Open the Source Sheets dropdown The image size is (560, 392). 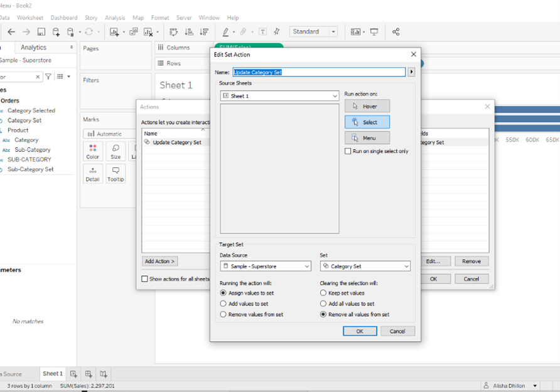(279, 96)
